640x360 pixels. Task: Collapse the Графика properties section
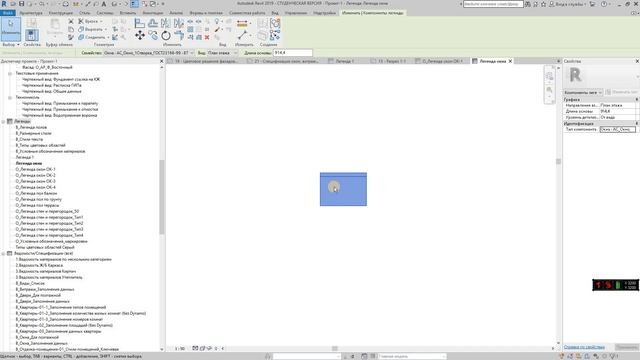click(636, 100)
